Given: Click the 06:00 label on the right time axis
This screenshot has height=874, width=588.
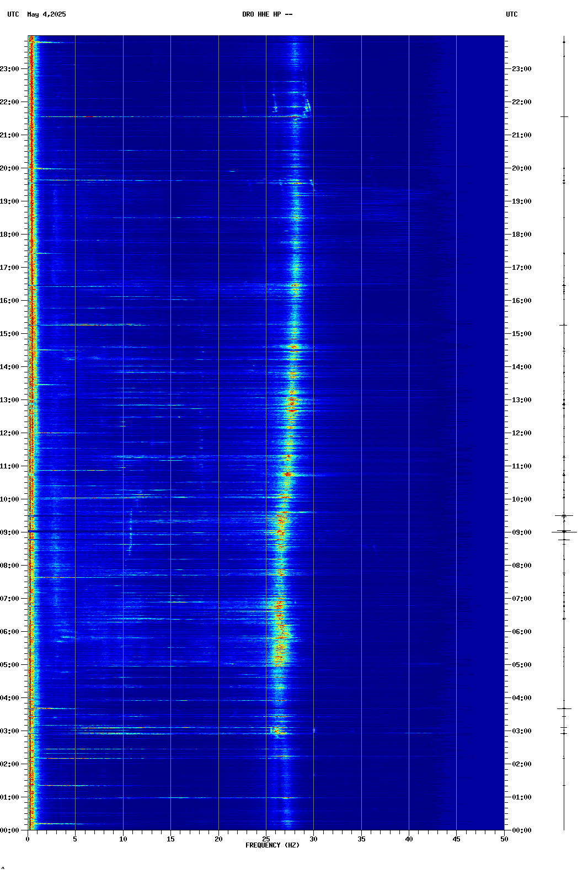Looking at the screenshot, I should pyautogui.click(x=522, y=632).
